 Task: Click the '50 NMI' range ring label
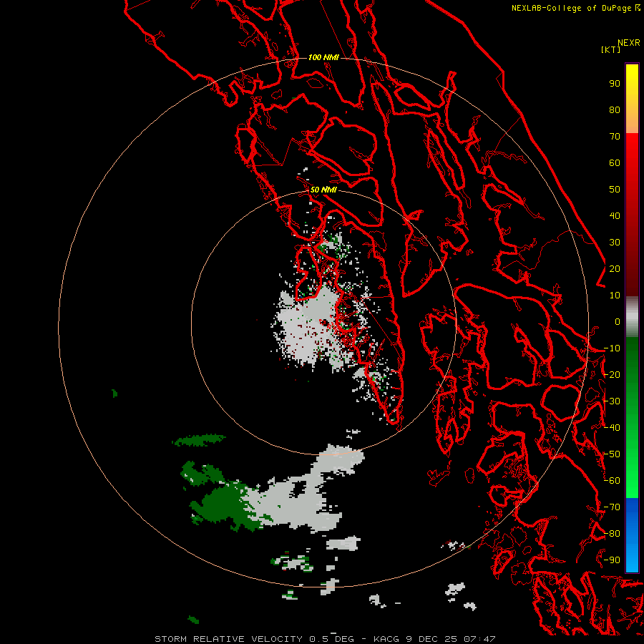coord(323,190)
